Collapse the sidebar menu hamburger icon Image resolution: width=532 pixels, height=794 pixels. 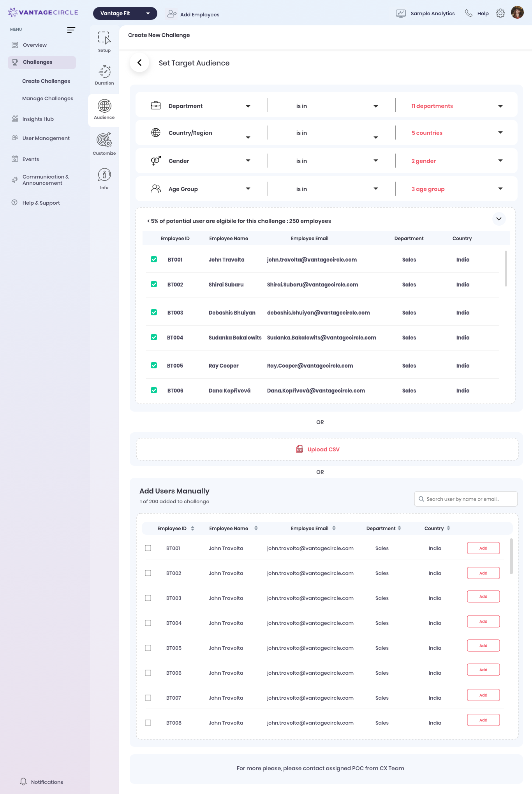coord(71,30)
